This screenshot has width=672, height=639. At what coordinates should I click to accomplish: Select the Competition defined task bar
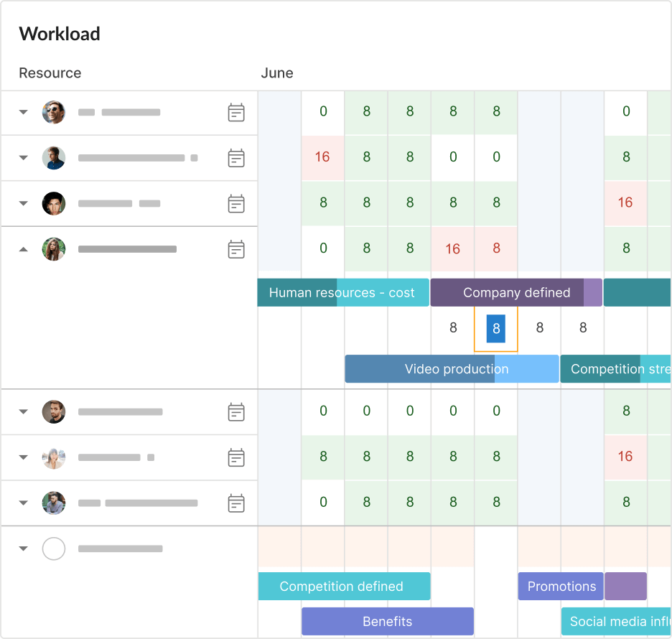343,587
